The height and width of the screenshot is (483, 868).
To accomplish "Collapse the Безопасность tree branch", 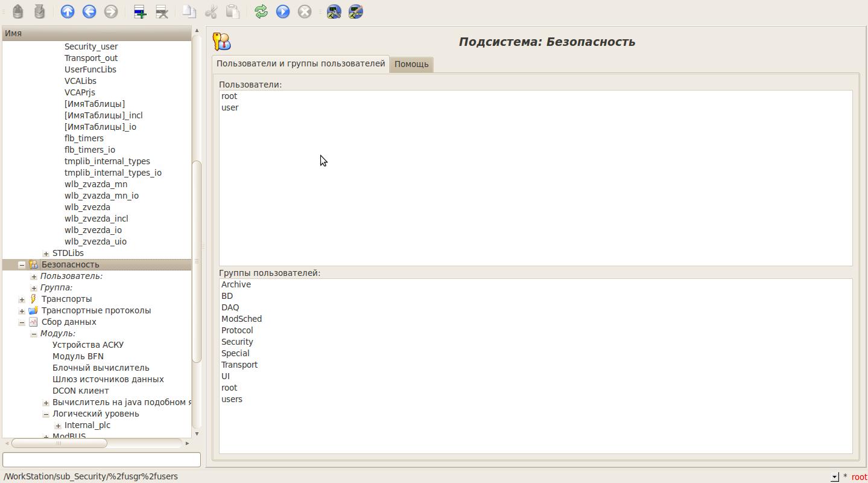I will (22, 265).
